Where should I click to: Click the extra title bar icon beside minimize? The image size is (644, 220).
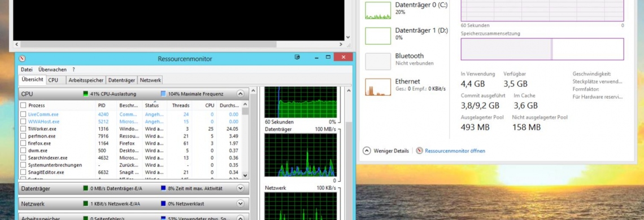(297, 58)
